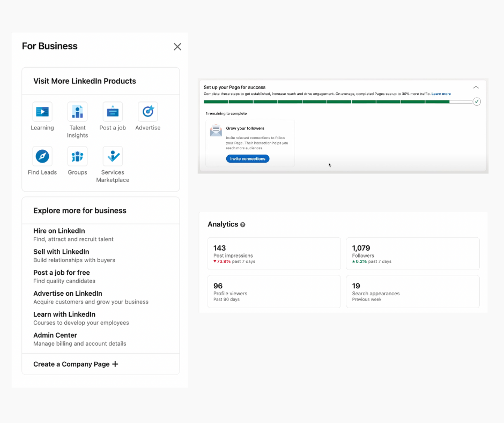Open the Groups icon
This screenshot has height=423, width=504.
click(77, 156)
